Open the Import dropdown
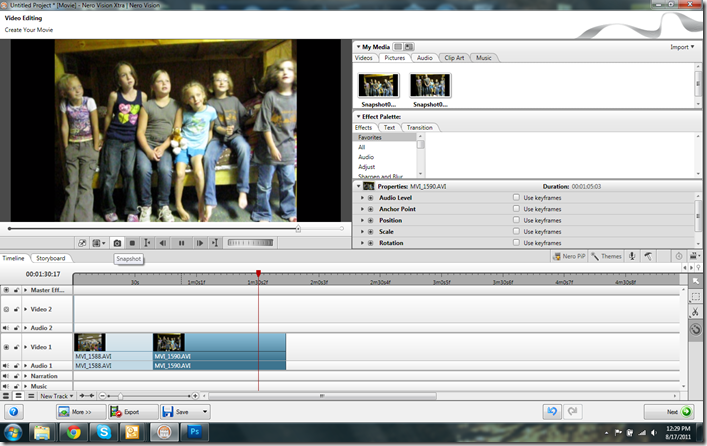This screenshot has height=446, width=707. pos(682,47)
